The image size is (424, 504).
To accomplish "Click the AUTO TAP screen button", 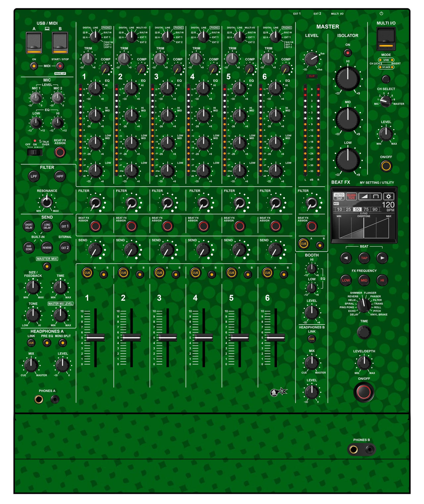I will (339, 196).
